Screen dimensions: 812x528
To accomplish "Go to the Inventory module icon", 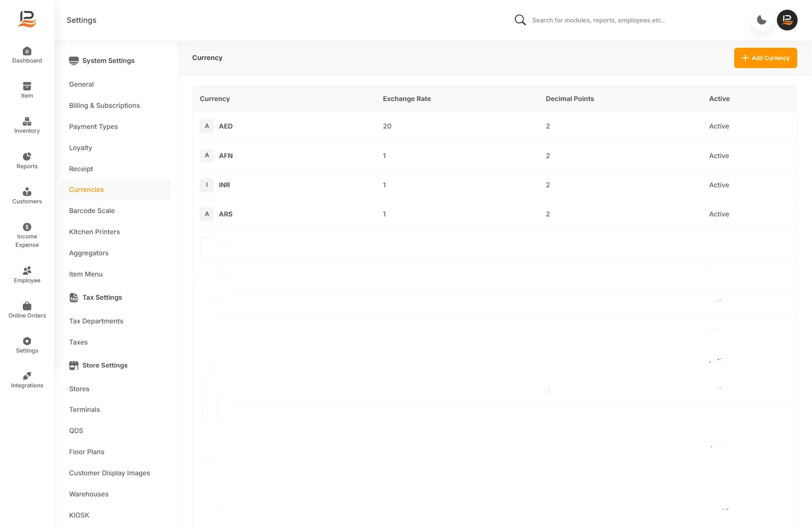I will coord(27,121).
